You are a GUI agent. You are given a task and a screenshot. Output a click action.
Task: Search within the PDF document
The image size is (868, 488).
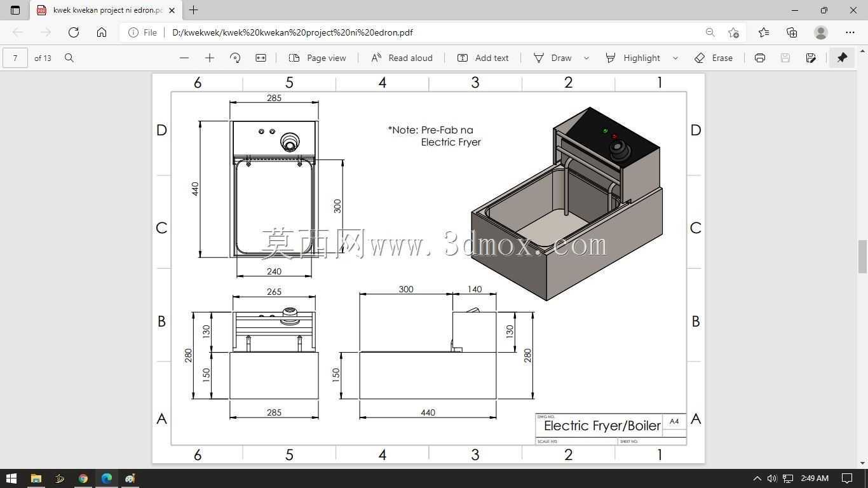click(x=69, y=58)
